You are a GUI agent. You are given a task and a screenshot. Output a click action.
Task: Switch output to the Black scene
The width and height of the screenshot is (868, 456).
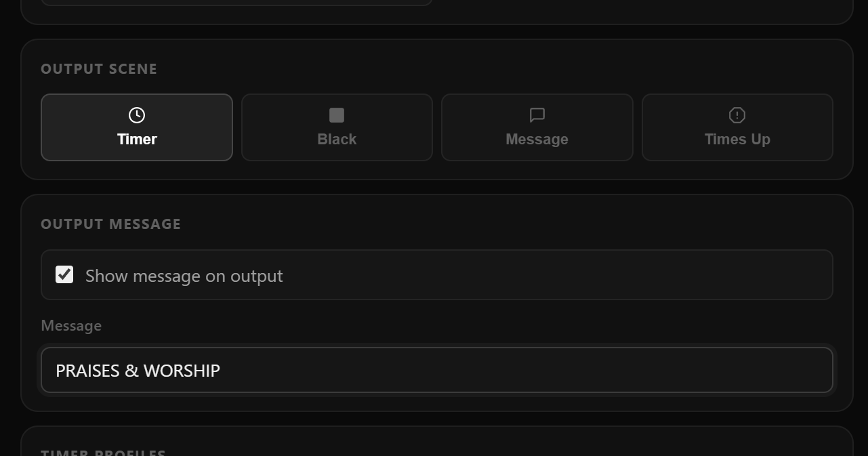(x=337, y=127)
